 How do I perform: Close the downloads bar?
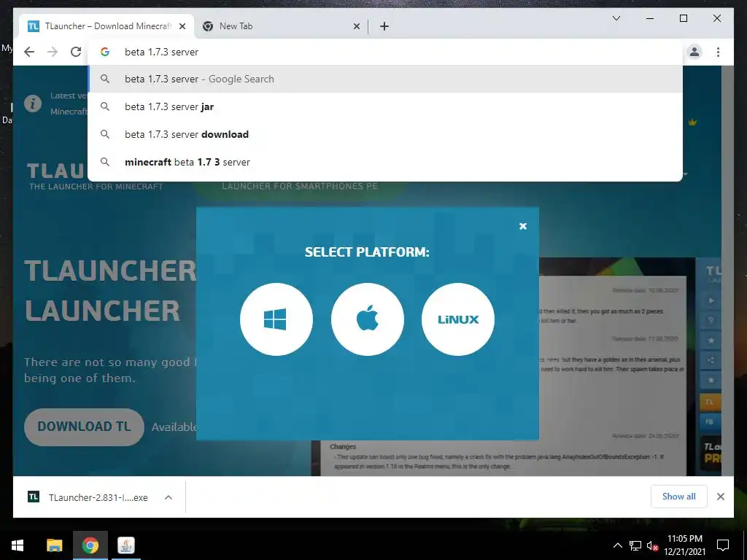[720, 497]
